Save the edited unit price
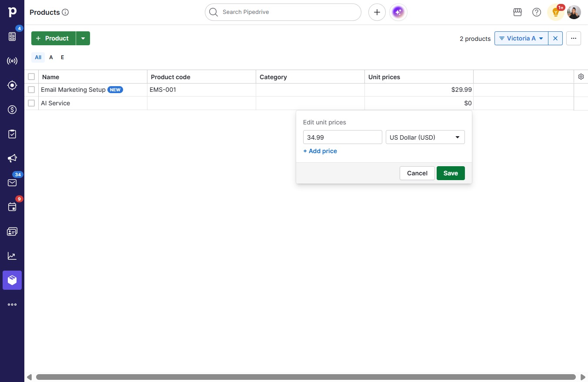Image resolution: width=588 pixels, height=382 pixels. (451, 173)
